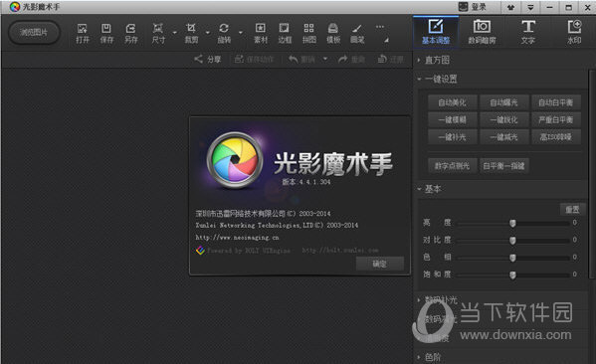Click the 打开 (Open) toolbar icon
Image resolution: width=596 pixels, height=364 pixels.
pyautogui.click(x=83, y=33)
